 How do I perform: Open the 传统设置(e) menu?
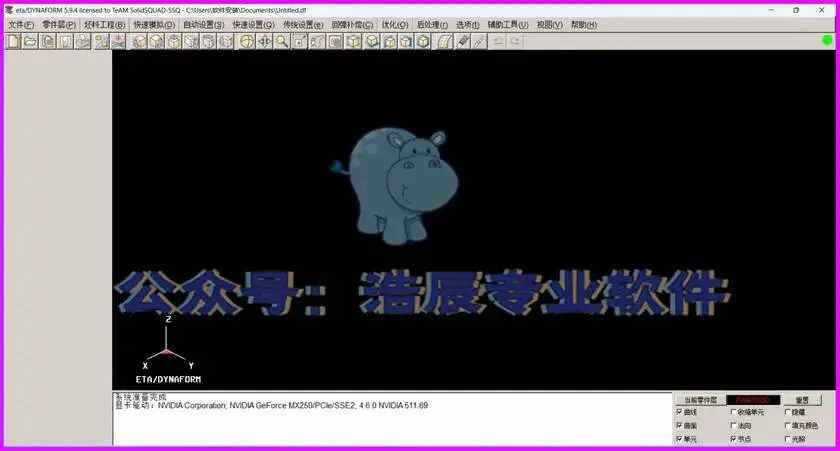coord(303,25)
